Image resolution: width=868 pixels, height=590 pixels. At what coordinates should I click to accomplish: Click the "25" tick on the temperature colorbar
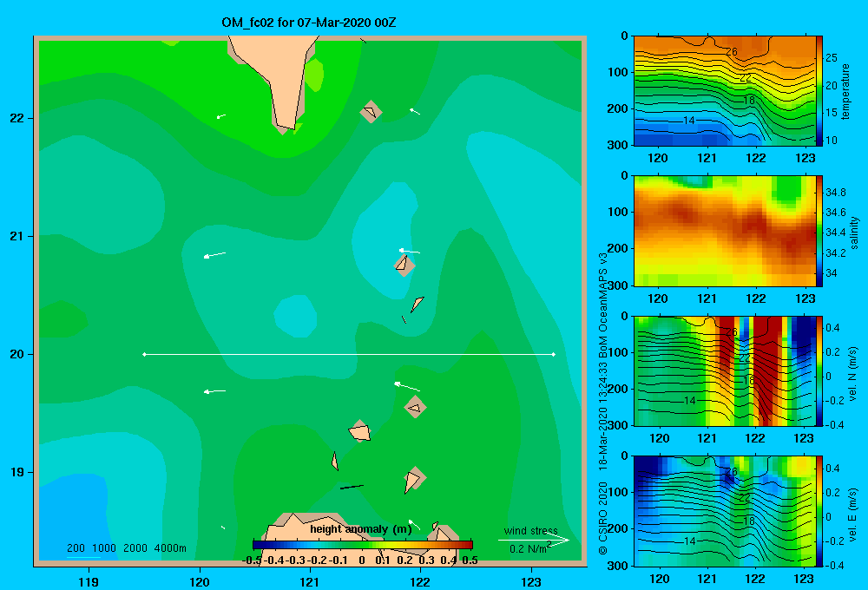[x=832, y=58]
